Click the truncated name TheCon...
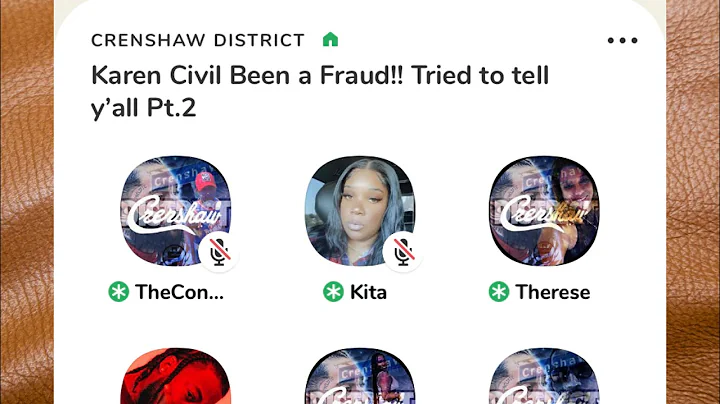The image size is (720, 404). point(180,292)
